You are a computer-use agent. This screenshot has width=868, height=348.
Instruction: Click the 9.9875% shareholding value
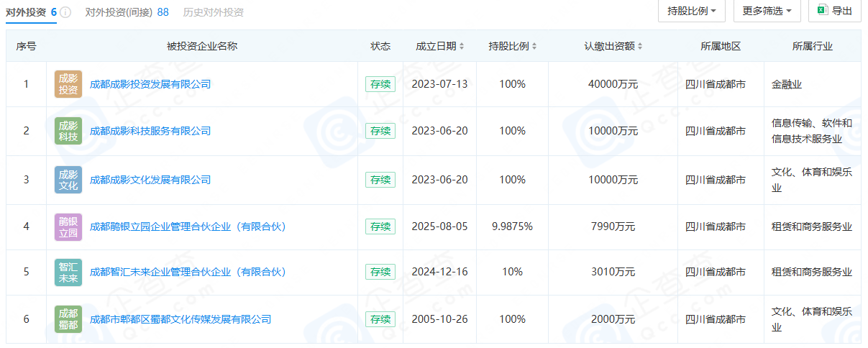tap(512, 226)
